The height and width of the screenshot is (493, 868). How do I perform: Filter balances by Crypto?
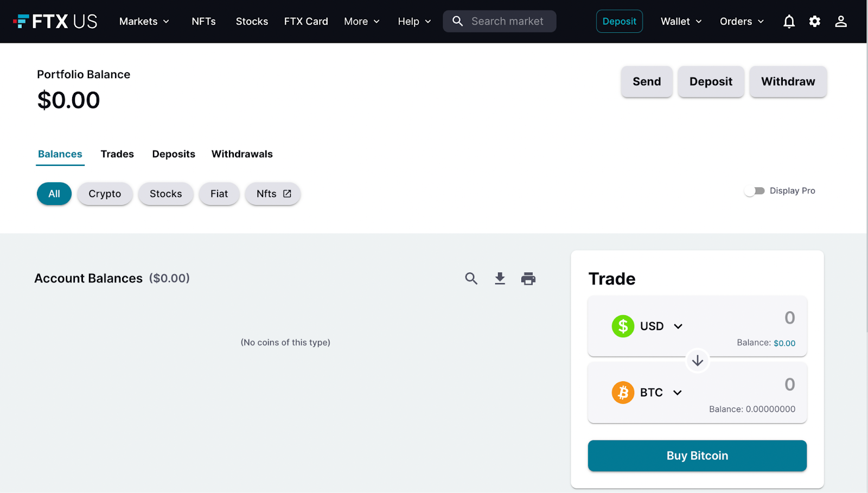click(105, 194)
